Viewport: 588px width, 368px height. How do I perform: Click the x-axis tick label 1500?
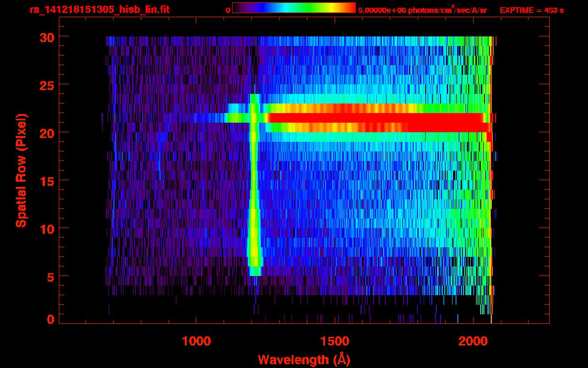(x=335, y=342)
